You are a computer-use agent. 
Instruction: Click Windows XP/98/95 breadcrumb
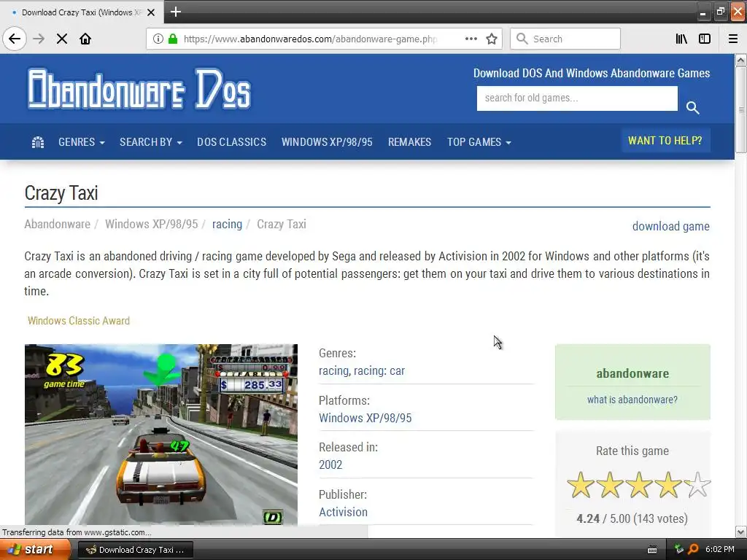(151, 224)
